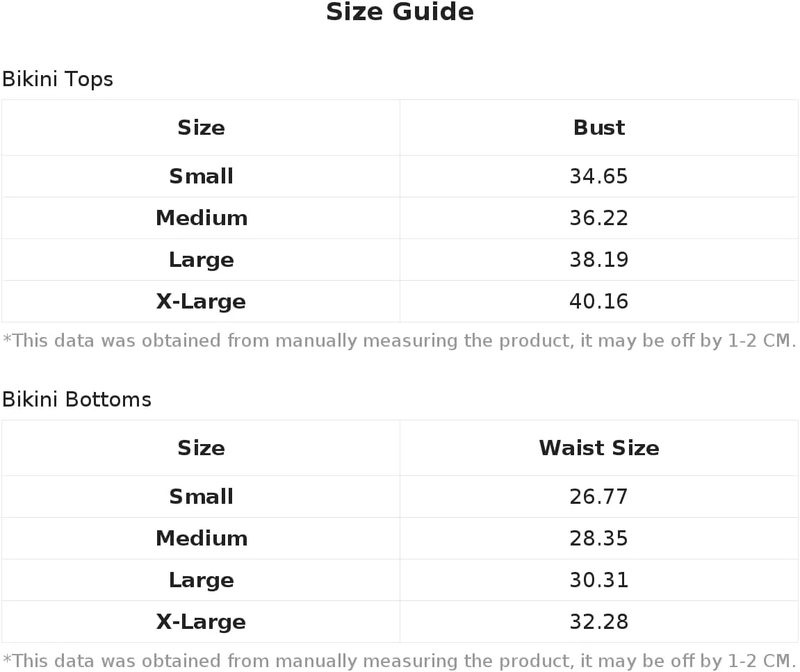Select the Bikini Bottoms heading
Image resolution: width=800 pixels, height=672 pixels.
tap(77, 399)
